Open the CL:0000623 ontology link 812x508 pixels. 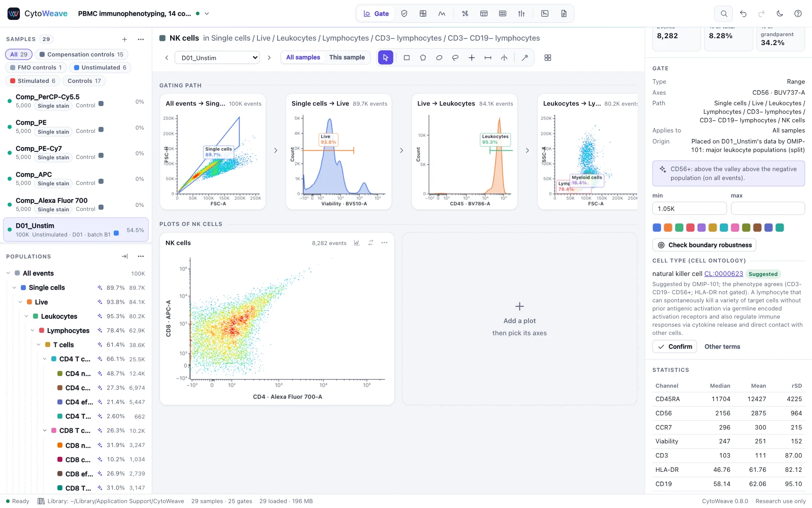tap(723, 274)
